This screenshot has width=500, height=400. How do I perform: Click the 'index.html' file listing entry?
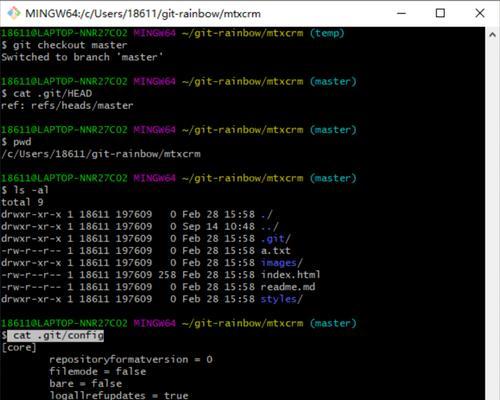coord(161,275)
